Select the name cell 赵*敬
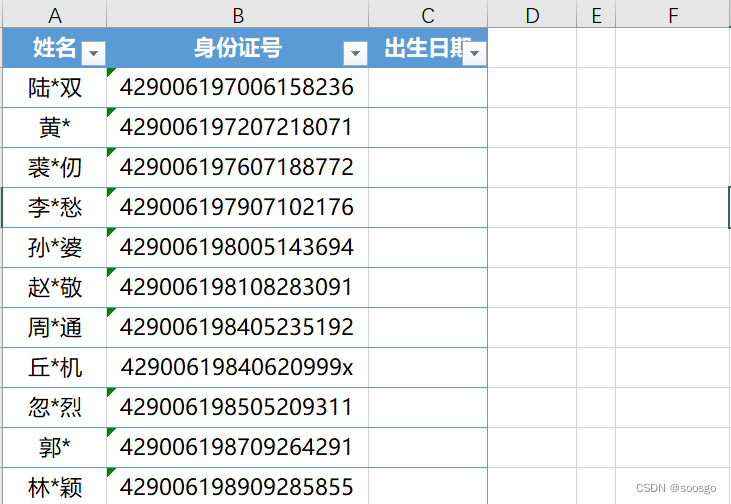The image size is (731, 504). [x=55, y=288]
